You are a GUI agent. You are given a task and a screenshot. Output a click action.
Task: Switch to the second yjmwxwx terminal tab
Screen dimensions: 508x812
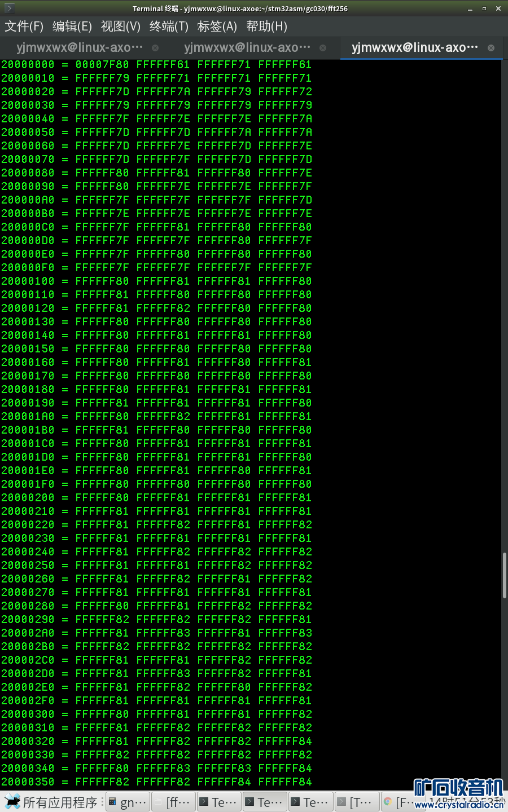pos(247,48)
